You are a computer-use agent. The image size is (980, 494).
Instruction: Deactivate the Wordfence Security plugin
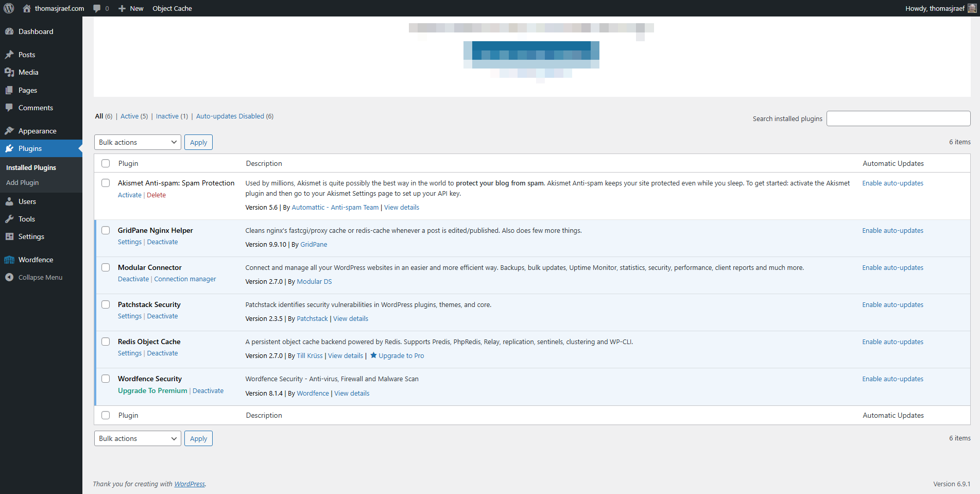coord(208,391)
